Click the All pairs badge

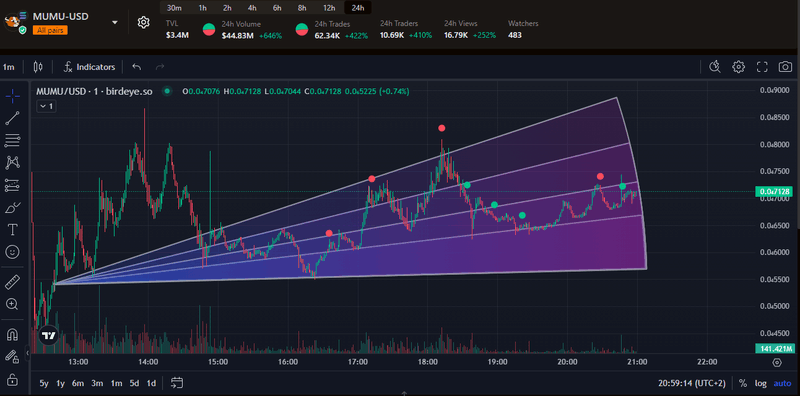click(50, 31)
